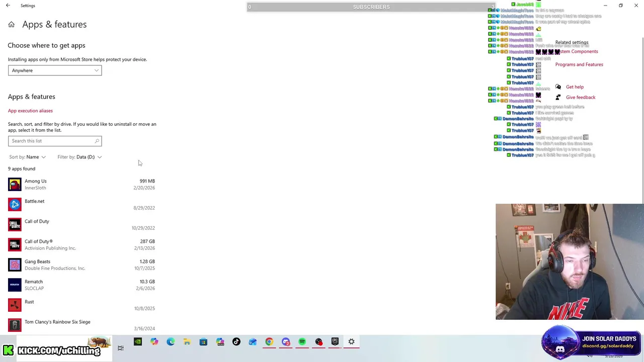The image size is (644, 362).
Task: Open Google Chrome from the taskbar
Action: pos(269,342)
